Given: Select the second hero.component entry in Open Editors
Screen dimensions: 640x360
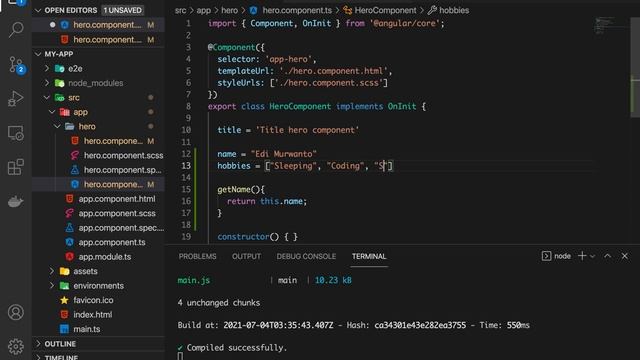Looking at the screenshot, I should coord(99,40).
